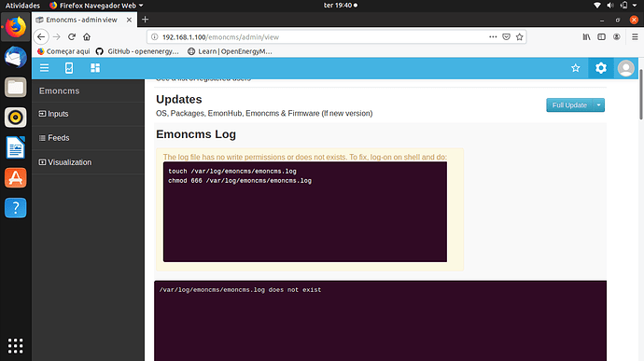Toggle Firefox sidebar view icon
644x361 pixels.
(x=601, y=37)
